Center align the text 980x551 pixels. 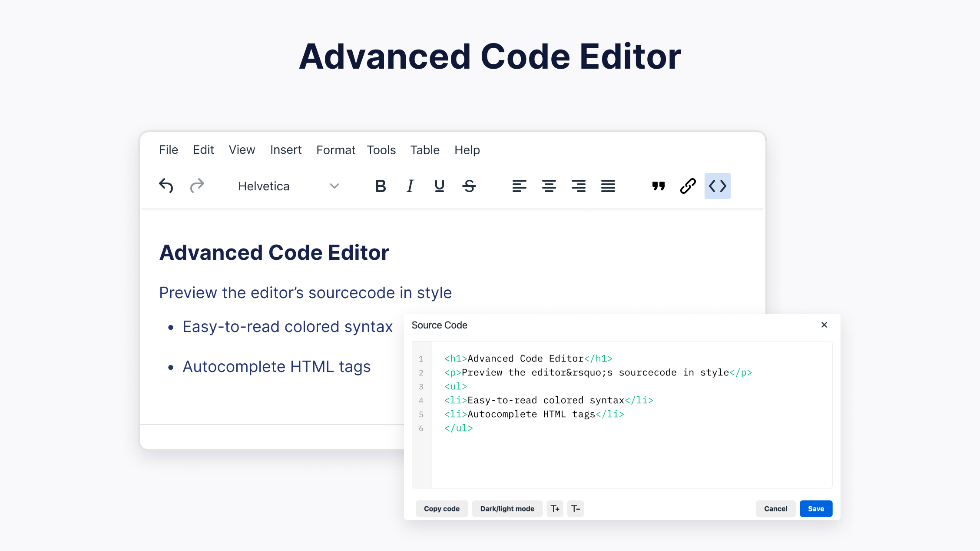coord(549,186)
